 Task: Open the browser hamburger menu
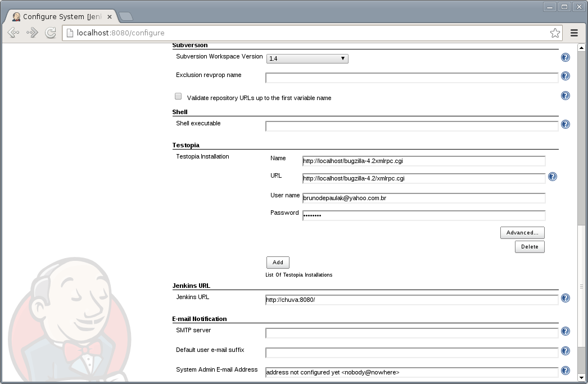pyautogui.click(x=574, y=33)
